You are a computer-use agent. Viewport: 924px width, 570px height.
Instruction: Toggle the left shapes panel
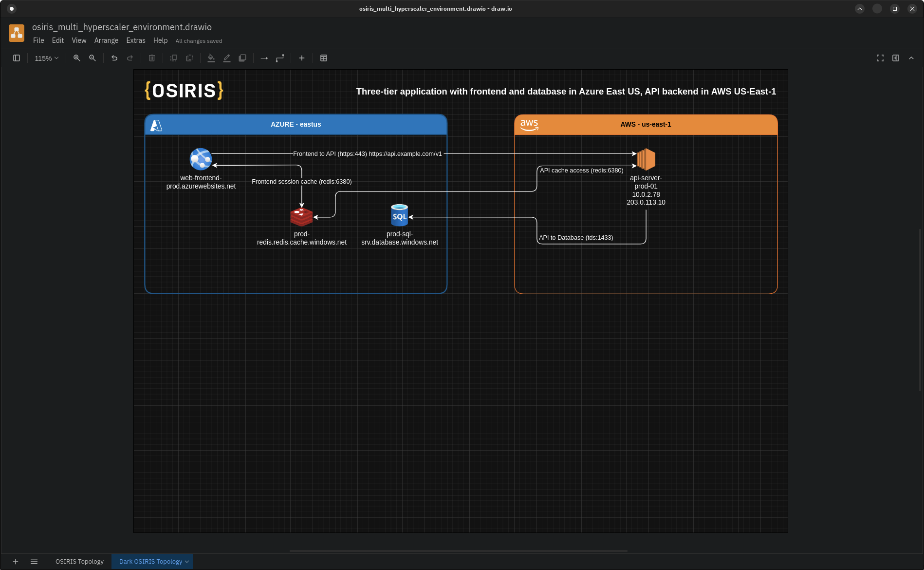[x=17, y=58]
